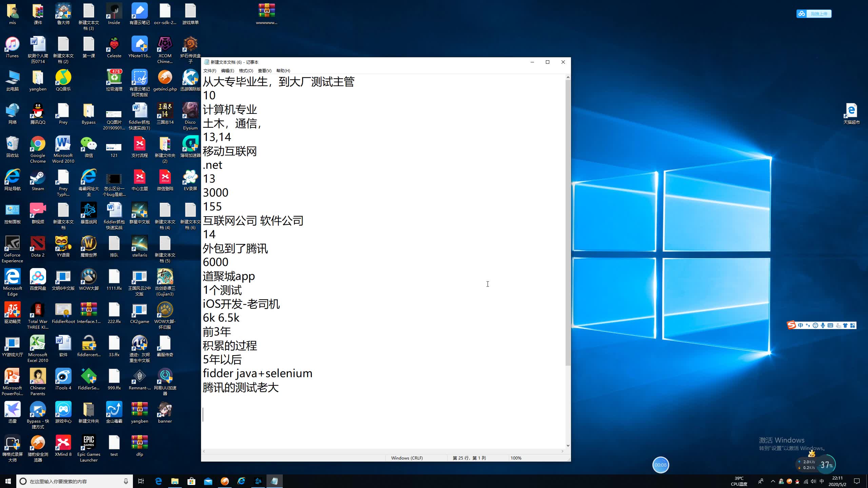Click the horizontal scroll right arrow in Notepad

(563, 451)
